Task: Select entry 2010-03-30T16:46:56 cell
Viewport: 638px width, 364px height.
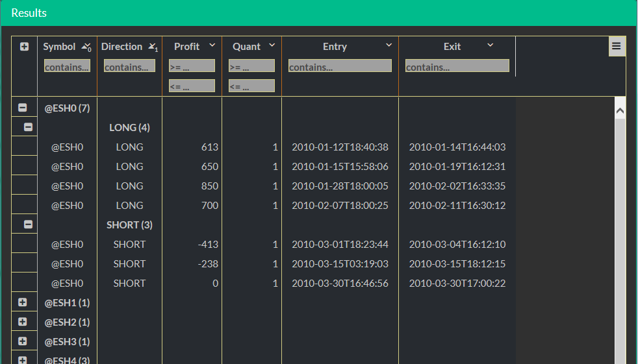Action: (x=340, y=284)
